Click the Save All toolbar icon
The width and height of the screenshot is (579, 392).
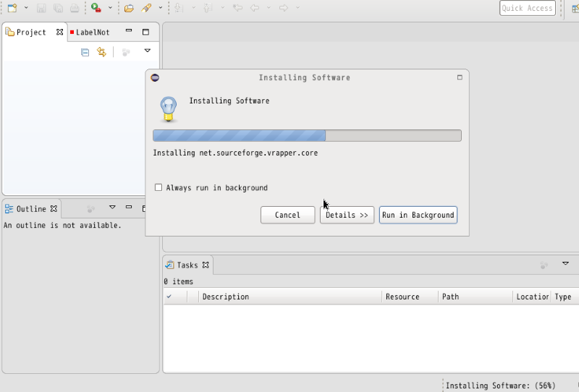click(x=58, y=8)
